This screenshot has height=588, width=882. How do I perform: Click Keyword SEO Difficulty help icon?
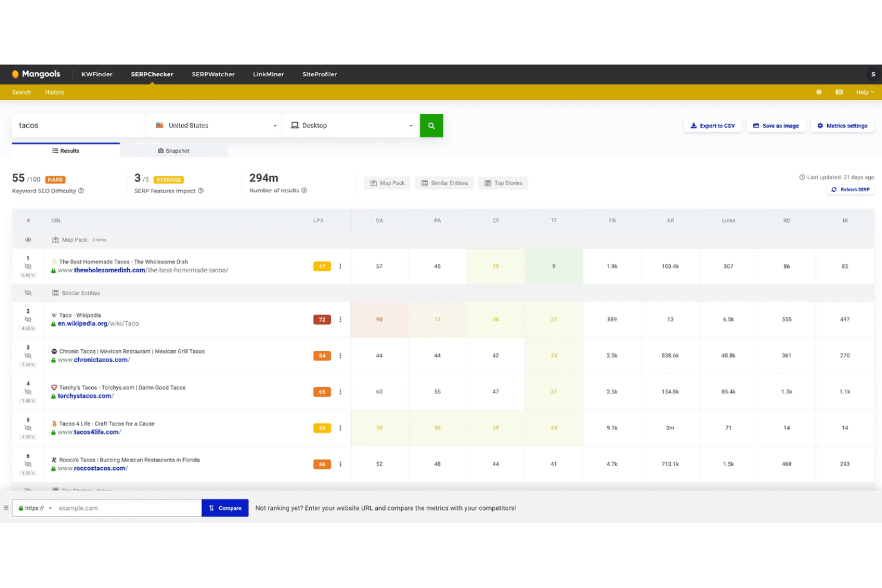pyautogui.click(x=81, y=191)
